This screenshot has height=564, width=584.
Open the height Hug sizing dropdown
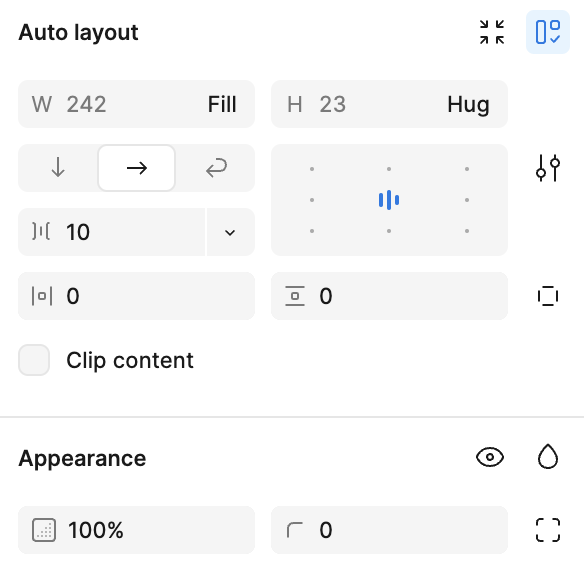pyautogui.click(x=468, y=104)
